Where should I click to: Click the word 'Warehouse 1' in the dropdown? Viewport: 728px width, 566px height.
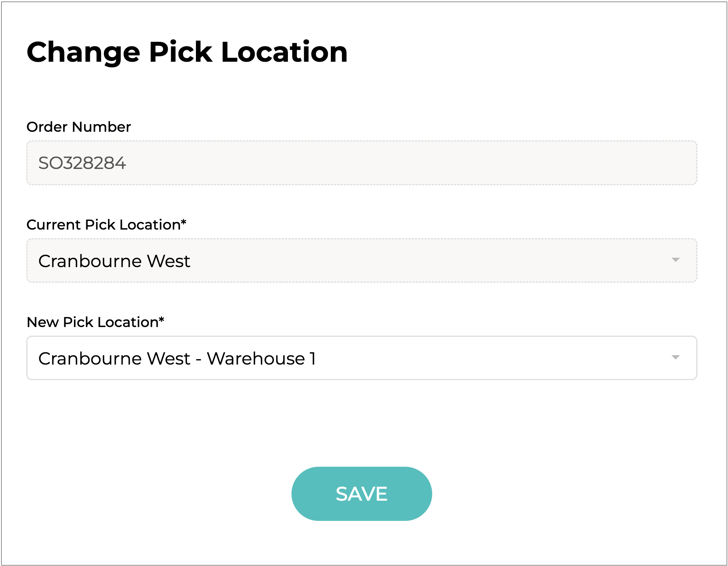point(261,358)
